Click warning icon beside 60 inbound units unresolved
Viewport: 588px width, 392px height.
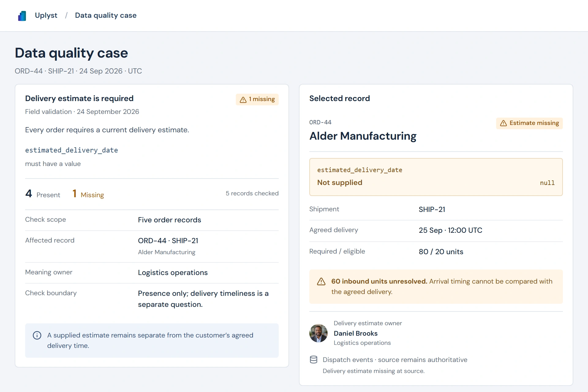pos(321,281)
